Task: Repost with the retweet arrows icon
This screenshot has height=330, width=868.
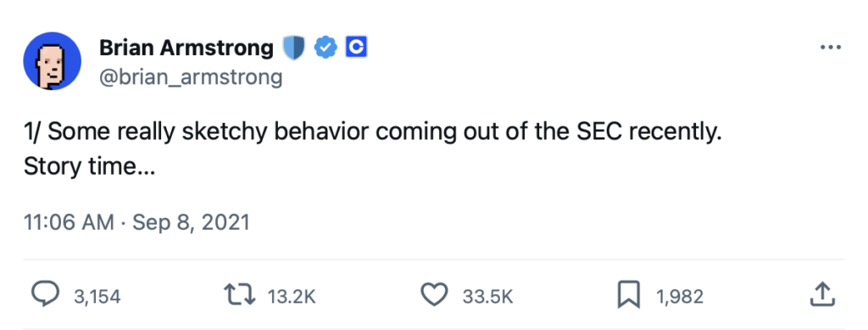Action: 240,295
